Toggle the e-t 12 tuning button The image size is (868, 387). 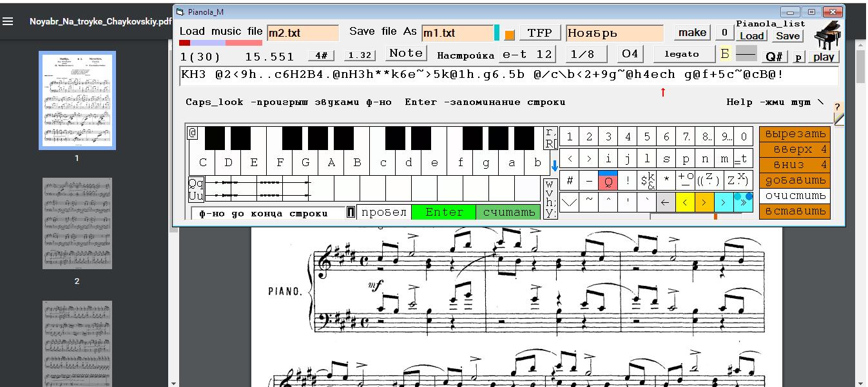(527, 54)
